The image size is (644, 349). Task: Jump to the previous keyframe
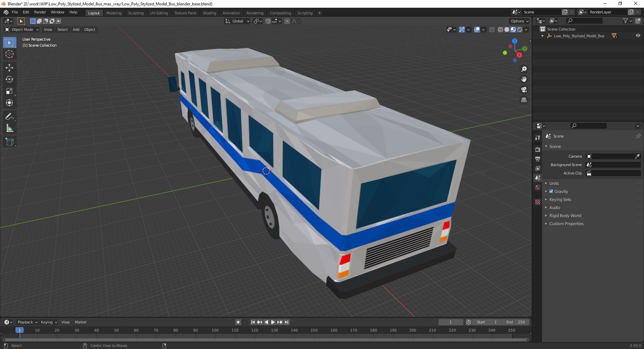(x=260, y=322)
